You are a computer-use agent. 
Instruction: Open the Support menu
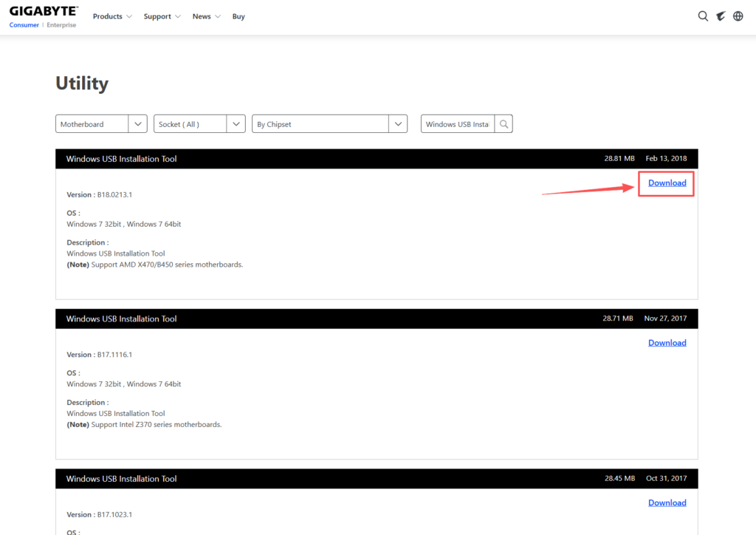point(162,16)
